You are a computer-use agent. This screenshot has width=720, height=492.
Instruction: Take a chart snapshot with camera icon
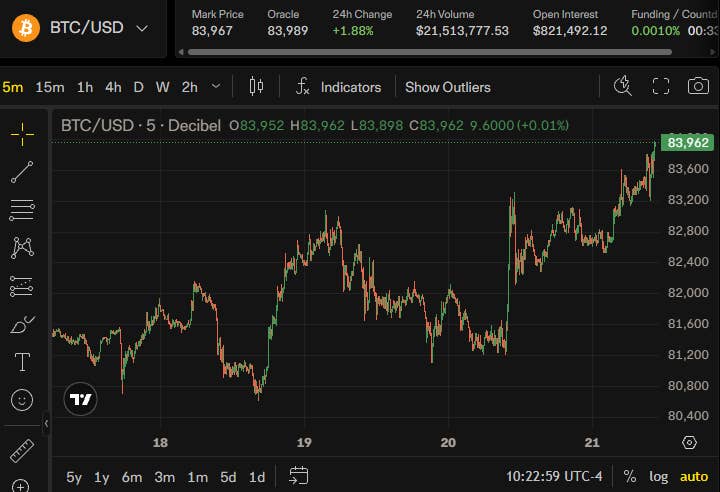[x=698, y=86]
